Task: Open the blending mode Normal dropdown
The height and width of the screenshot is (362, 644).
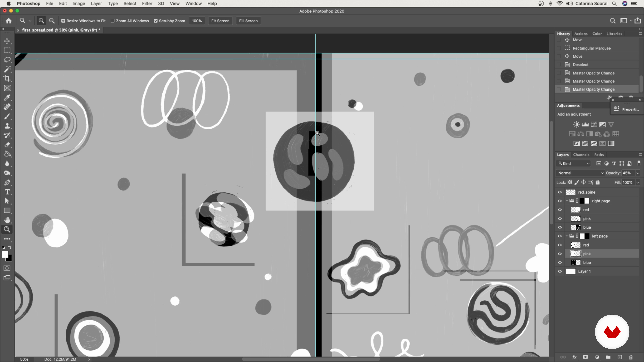Action: tap(580, 173)
